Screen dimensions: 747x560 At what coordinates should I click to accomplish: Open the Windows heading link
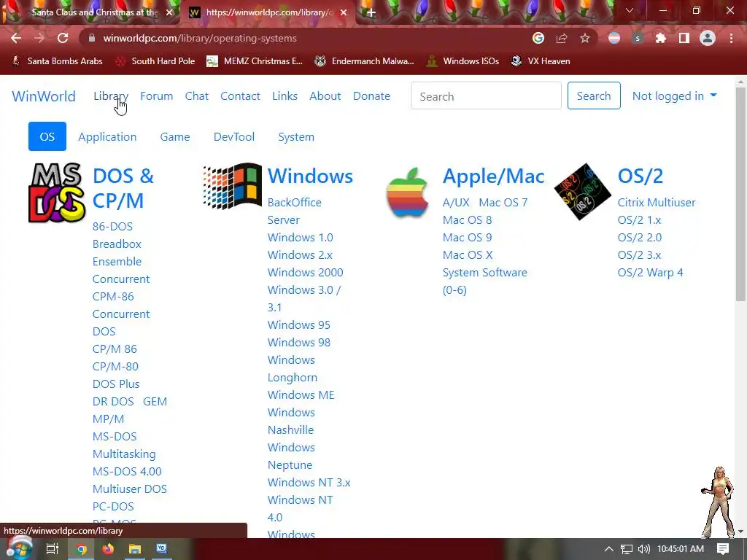coord(310,176)
